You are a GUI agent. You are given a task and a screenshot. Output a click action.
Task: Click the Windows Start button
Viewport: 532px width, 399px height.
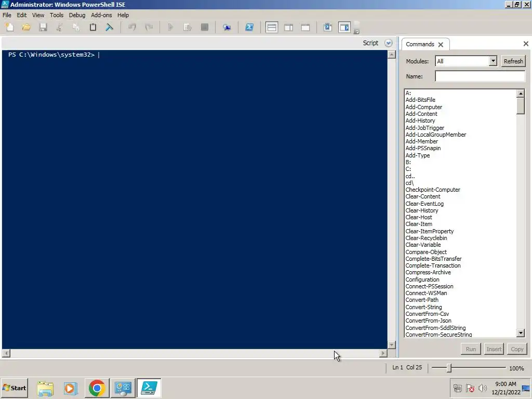(x=14, y=388)
